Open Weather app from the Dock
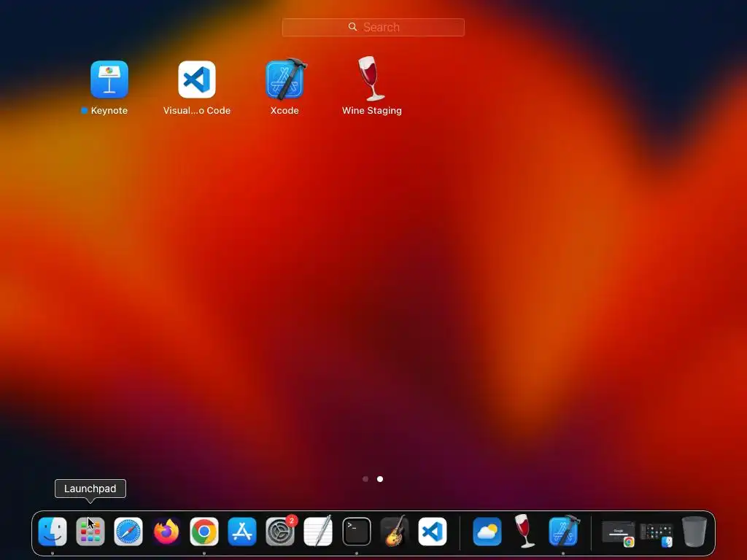 pyautogui.click(x=487, y=532)
